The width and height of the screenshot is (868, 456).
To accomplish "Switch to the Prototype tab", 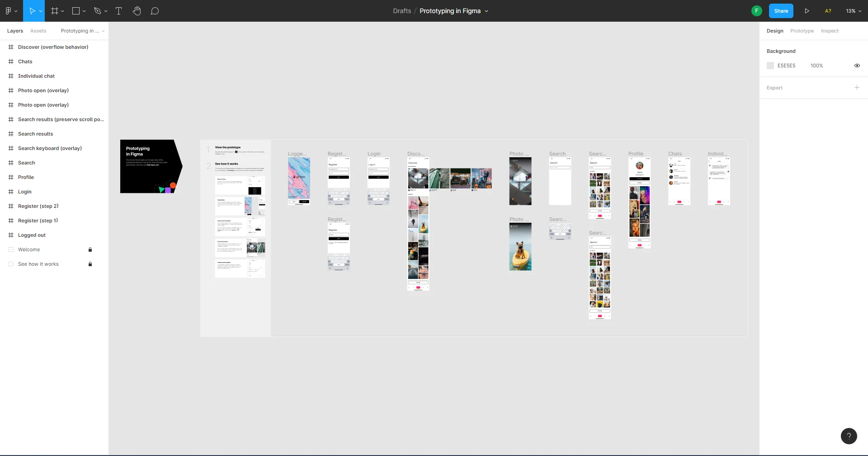I will coord(802,31).
